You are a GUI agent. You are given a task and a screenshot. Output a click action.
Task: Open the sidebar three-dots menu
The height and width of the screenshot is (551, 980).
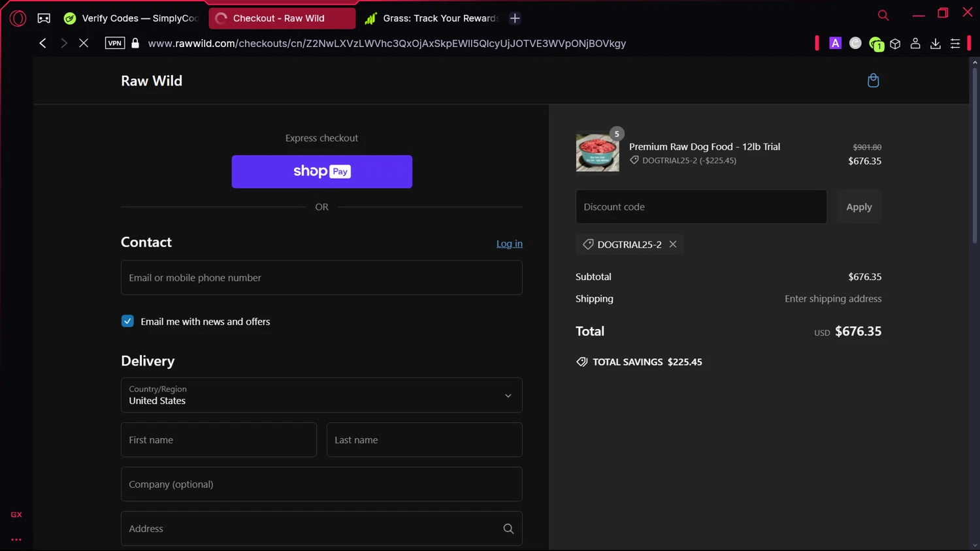click(x=16, y=540)
